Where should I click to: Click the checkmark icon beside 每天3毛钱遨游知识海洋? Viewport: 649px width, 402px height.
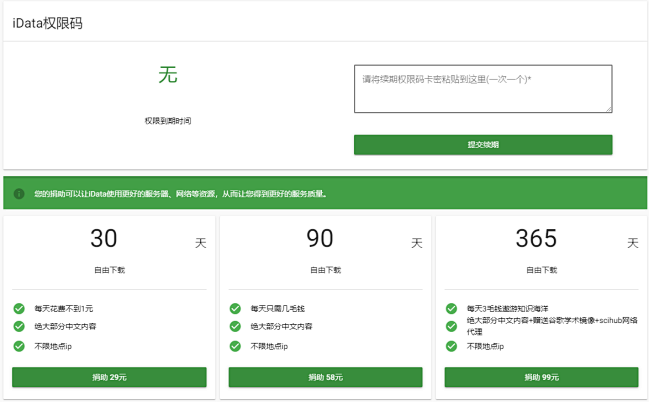pos(451,308)
